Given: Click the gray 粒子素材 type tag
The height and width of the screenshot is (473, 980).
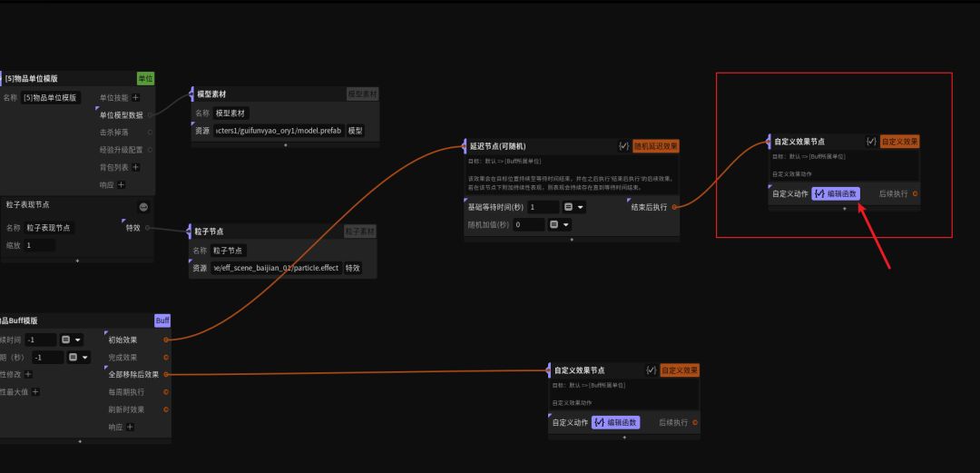Looking at the screenshot, I should (360, 232).
